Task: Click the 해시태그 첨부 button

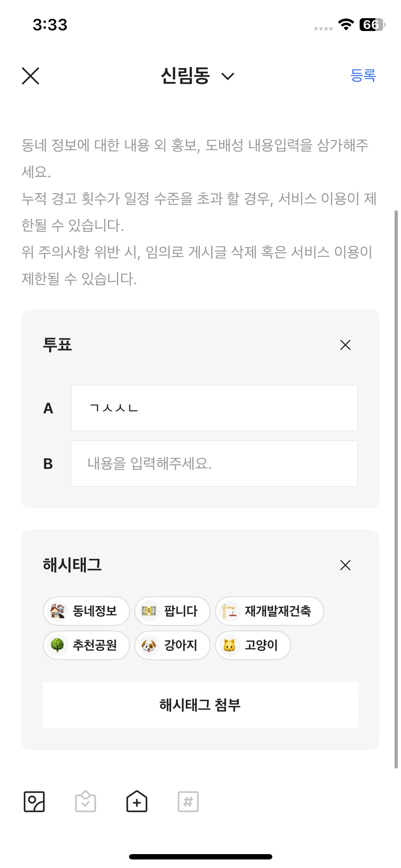Action: point(200,705)
